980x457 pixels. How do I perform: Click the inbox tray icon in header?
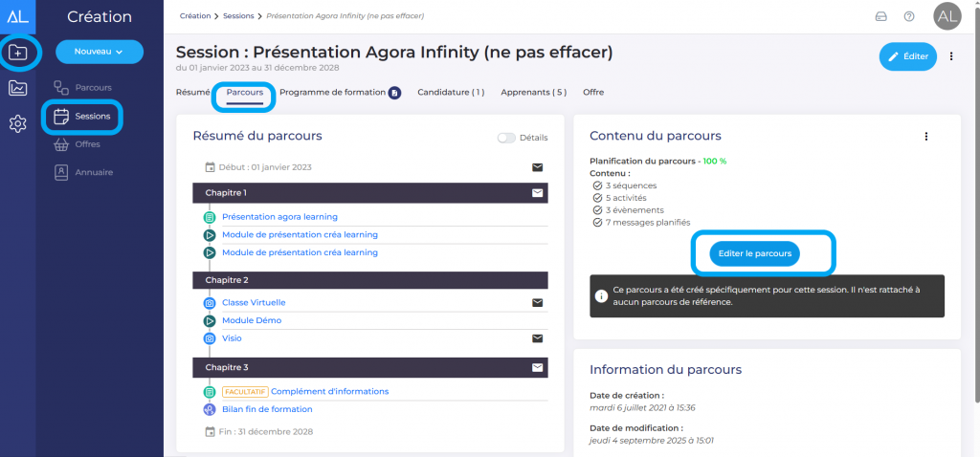click(881, 16)
